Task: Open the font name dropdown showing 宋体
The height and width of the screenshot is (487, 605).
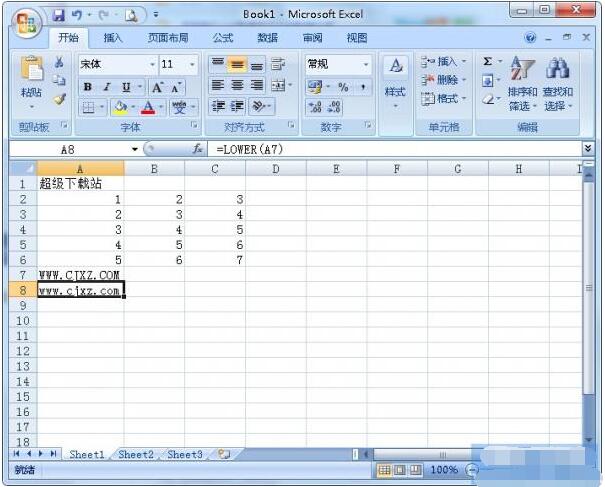Action: 118,64
